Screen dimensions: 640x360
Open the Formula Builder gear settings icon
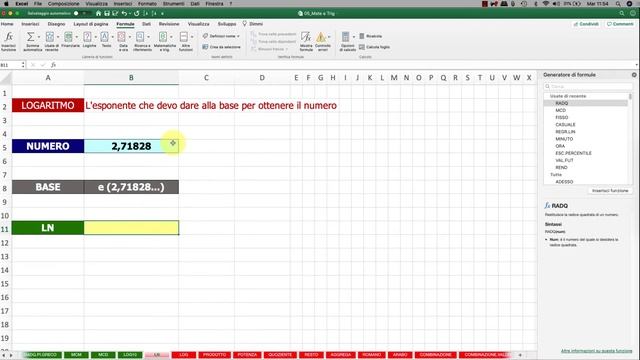pos(634,75)
